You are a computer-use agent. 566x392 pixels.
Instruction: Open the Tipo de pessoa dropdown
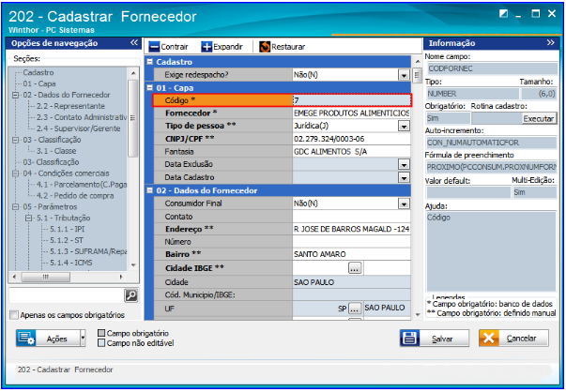click(404, 126)
